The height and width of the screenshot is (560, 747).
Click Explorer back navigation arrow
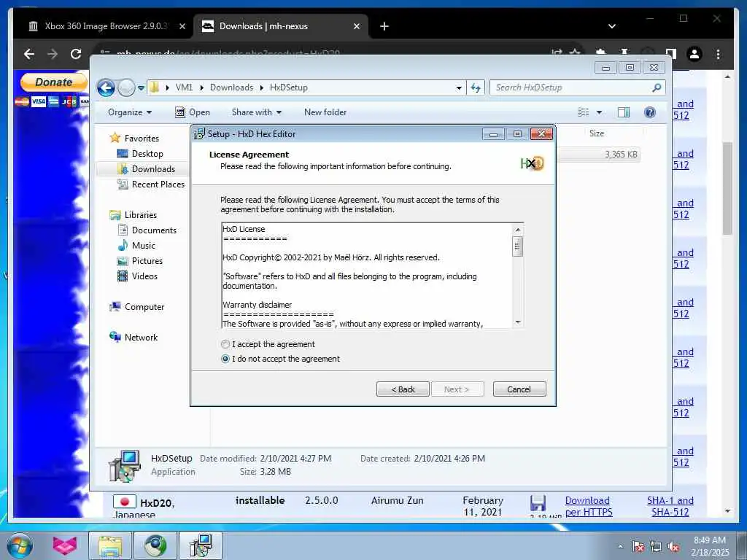(x=106, y=87)
